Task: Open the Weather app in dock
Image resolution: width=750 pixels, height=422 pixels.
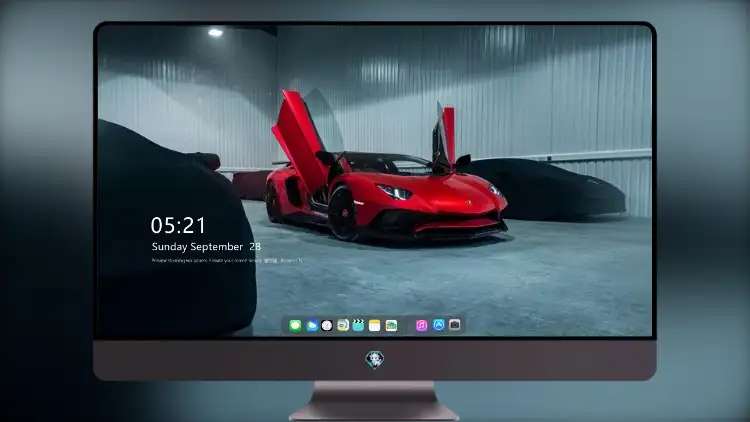Action: pos(311,325)
